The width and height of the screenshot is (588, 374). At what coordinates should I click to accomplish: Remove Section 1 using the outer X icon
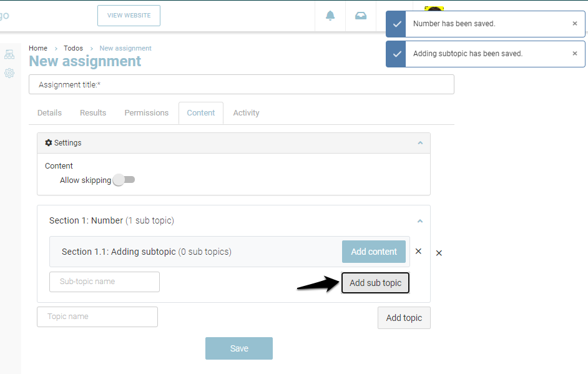[x=439, y=253]
